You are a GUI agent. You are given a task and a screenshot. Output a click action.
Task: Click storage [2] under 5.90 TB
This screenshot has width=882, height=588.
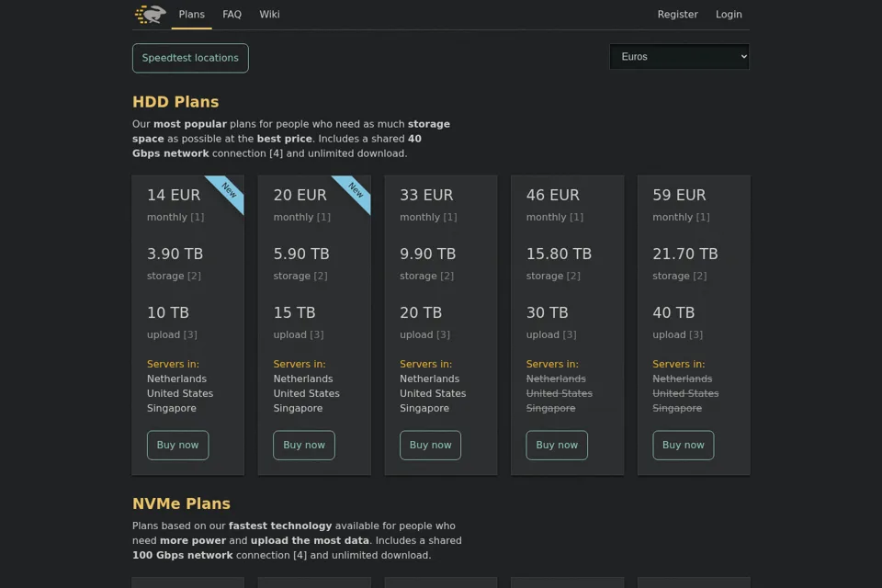coord(300,276)
